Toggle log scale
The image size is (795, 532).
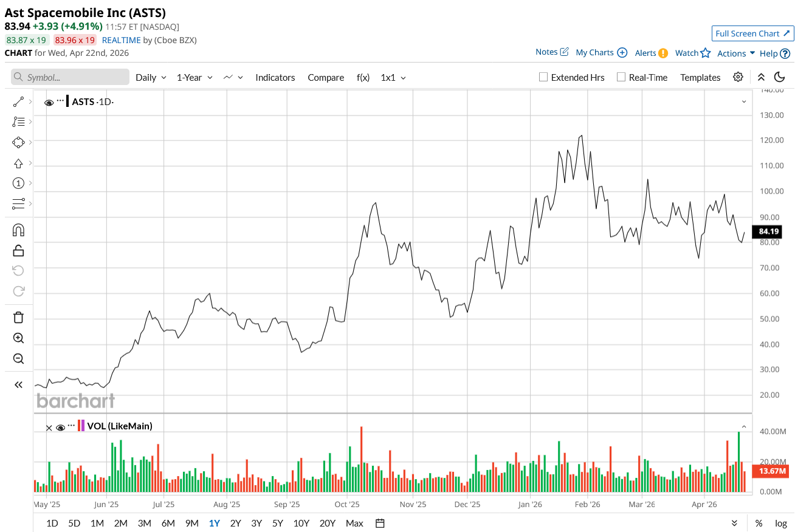[781, 523]
